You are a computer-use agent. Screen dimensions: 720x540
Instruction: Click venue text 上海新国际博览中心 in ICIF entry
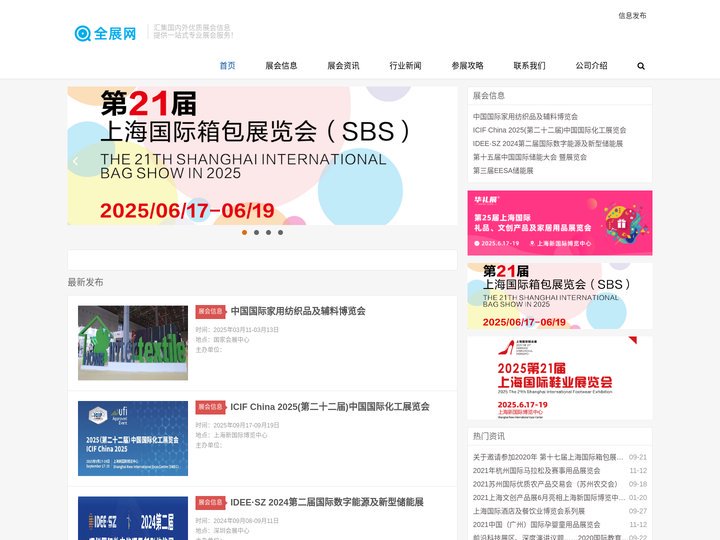tap(240, 435)
